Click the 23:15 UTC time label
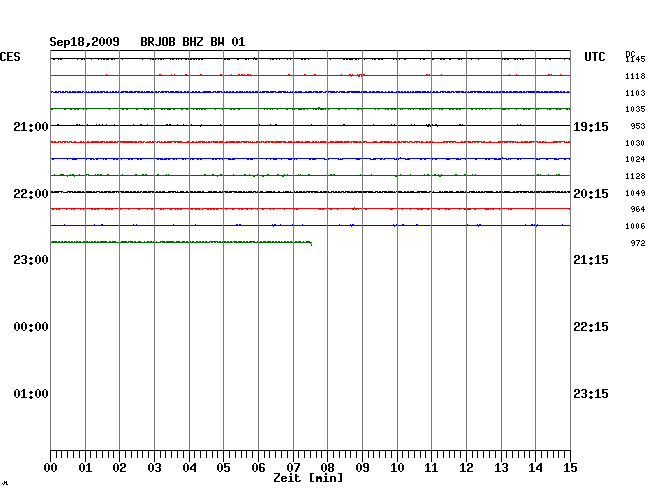Viewport: 650px width, 494px height. tap(591, 394)
